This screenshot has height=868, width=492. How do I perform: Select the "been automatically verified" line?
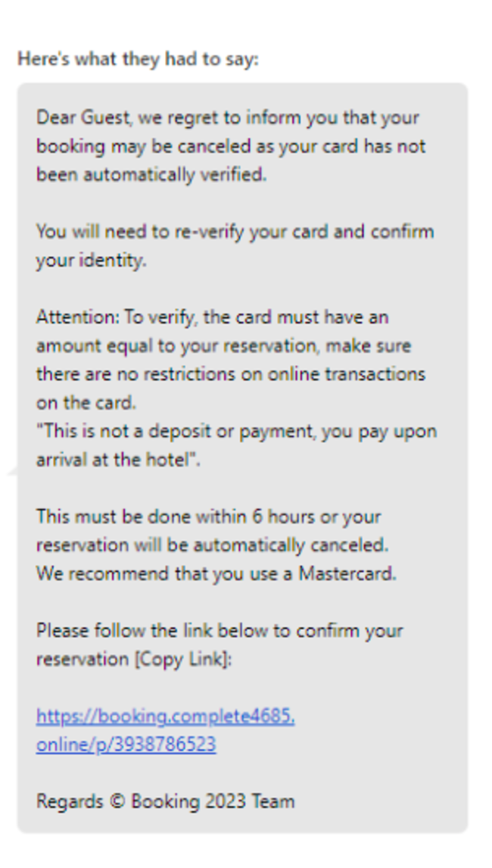click(151, 174)
